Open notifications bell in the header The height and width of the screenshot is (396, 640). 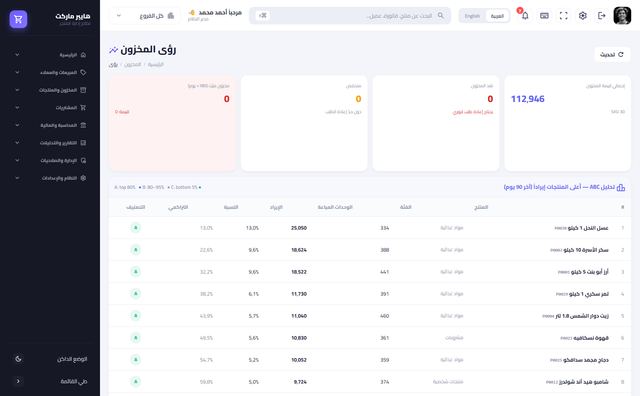(525, 16)
